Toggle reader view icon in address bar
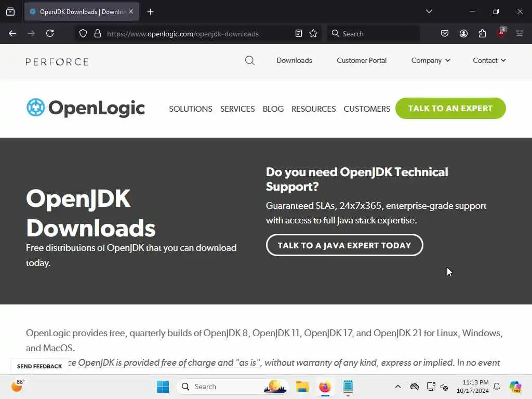This screenshot has width=532, height=399. [x=299, y=33]
